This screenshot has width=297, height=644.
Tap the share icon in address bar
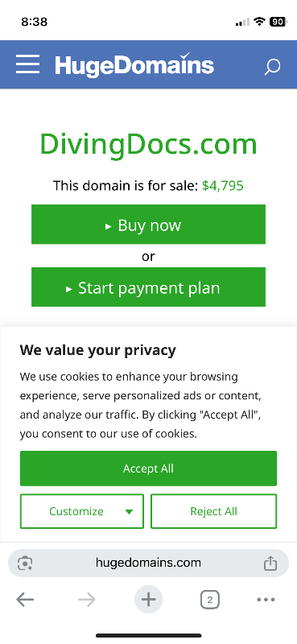[x=270, y=563]
